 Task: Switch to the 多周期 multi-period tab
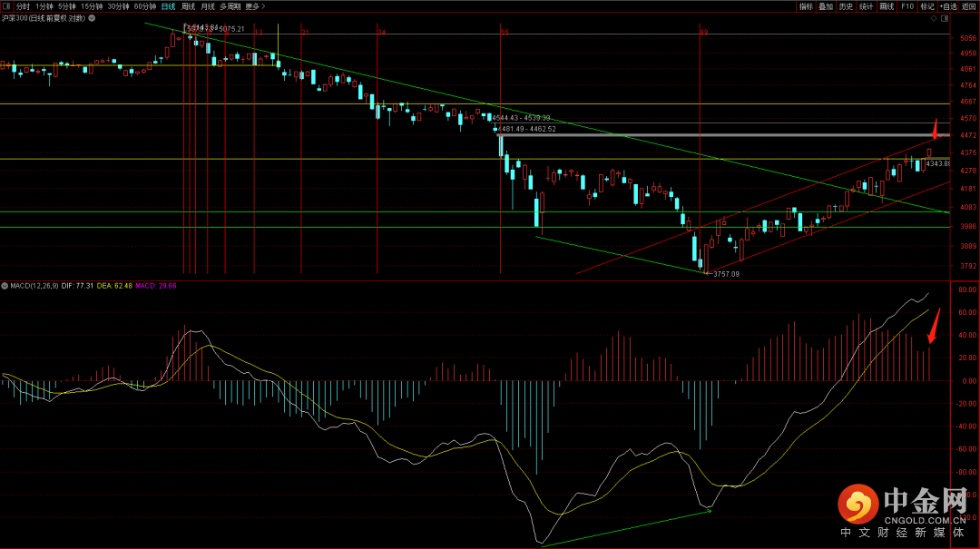coord(230,6)
